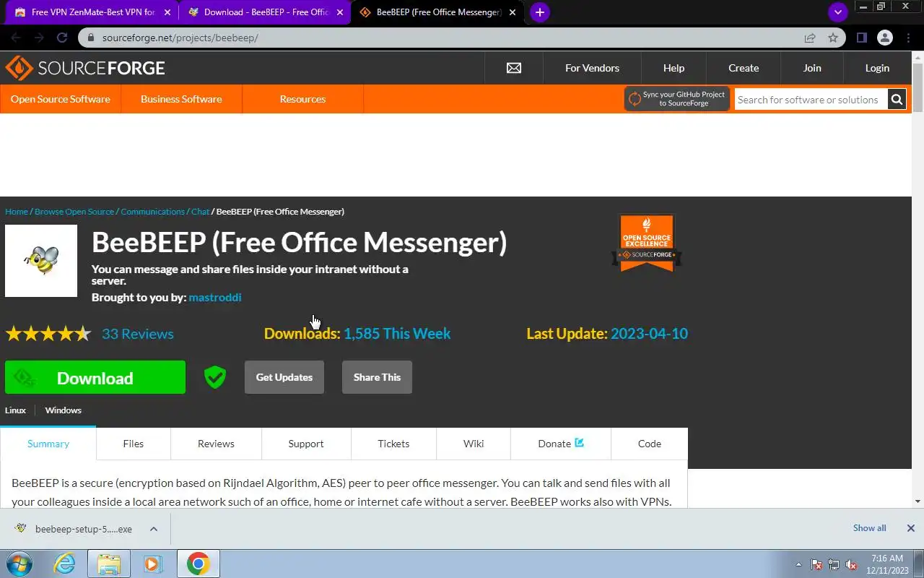Switch to the Wiki tab
This screenshot has width=924, height=578.
(x=474, y=444)
